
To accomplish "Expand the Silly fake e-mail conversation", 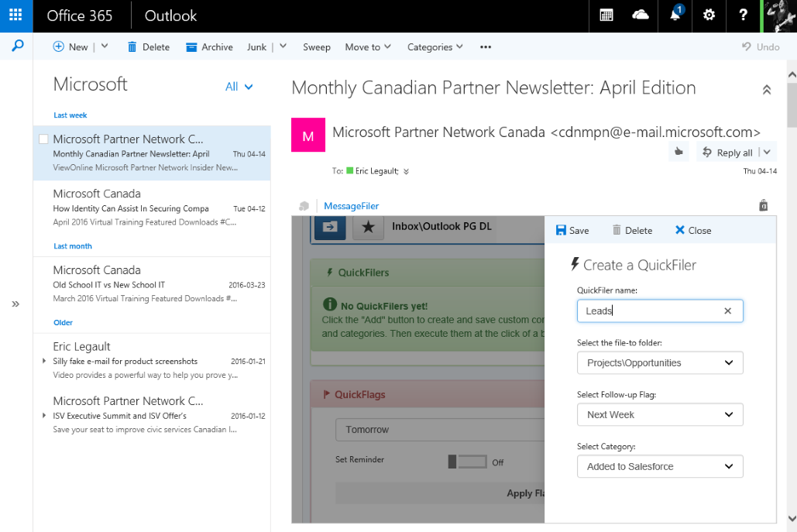I will [x=44, y=362].
